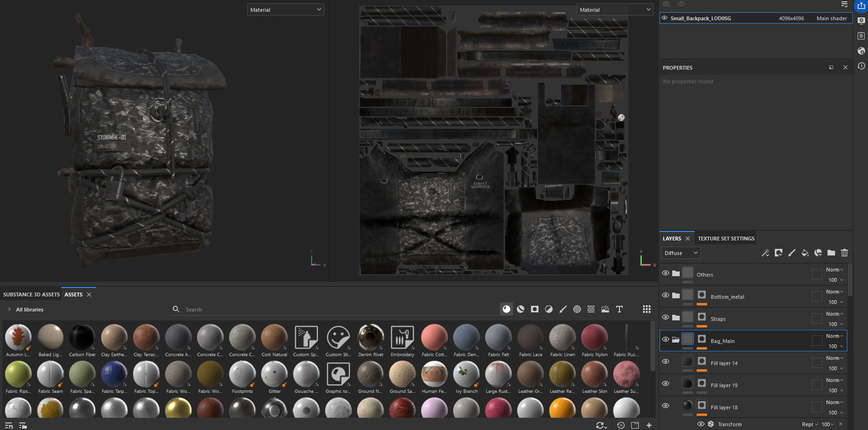
Task: Close the Layers tab
Action: [x=688, y=239]
